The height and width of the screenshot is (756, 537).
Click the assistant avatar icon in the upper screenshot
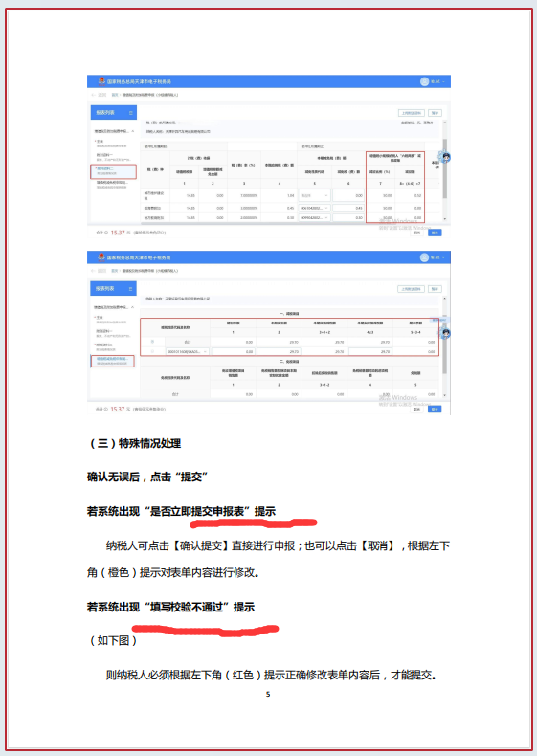[445, 157]
